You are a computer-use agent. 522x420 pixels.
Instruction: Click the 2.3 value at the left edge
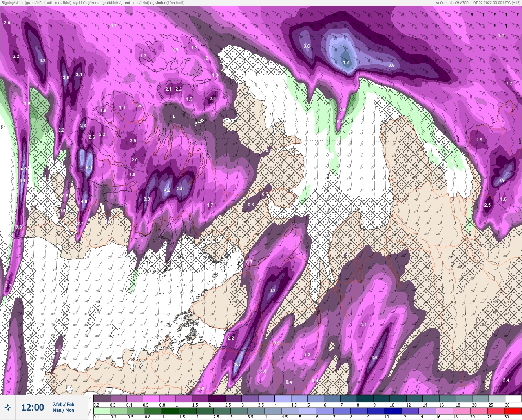[x=8, y=286]
